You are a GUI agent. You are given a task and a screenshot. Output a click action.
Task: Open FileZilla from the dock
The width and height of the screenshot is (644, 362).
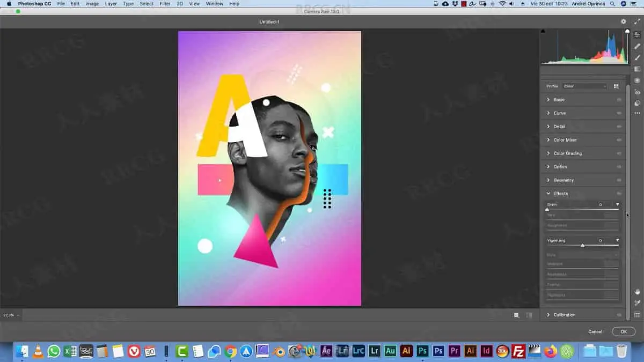[518, 351]
